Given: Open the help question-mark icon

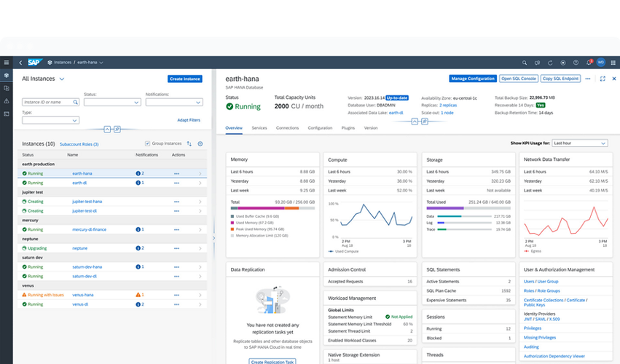Looking at the screenshot, I should [x=576, y=63].
